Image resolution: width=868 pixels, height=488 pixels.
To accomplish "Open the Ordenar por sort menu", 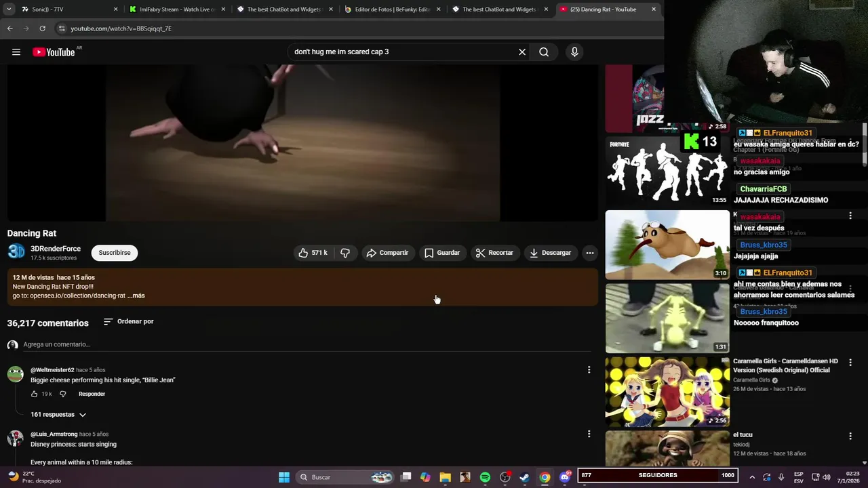I will 129,321.
